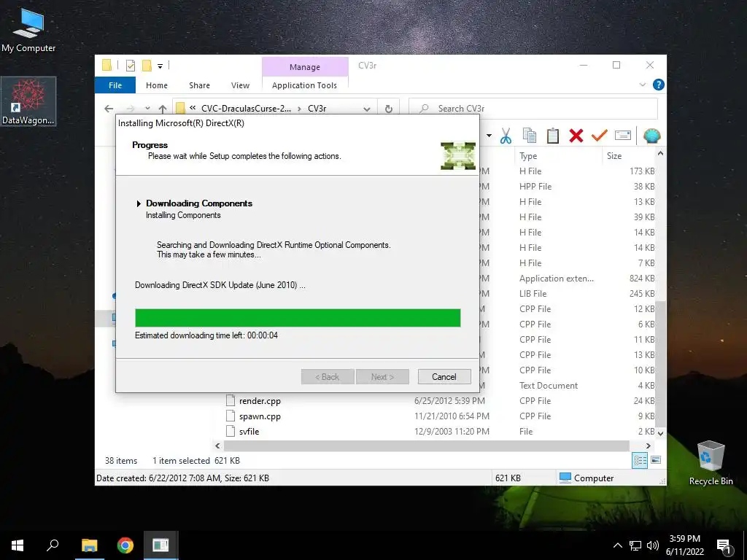Click the DirectX installer taskbar icon
This screenshot has height=560, width=747.
click(x=161, y=545)
